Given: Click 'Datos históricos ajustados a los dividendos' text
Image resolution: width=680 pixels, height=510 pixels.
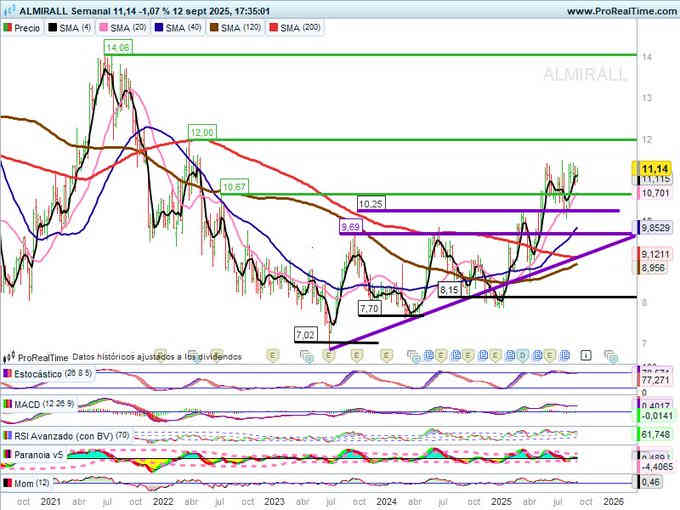Looking at the screenshot, I should pos(157,357).
